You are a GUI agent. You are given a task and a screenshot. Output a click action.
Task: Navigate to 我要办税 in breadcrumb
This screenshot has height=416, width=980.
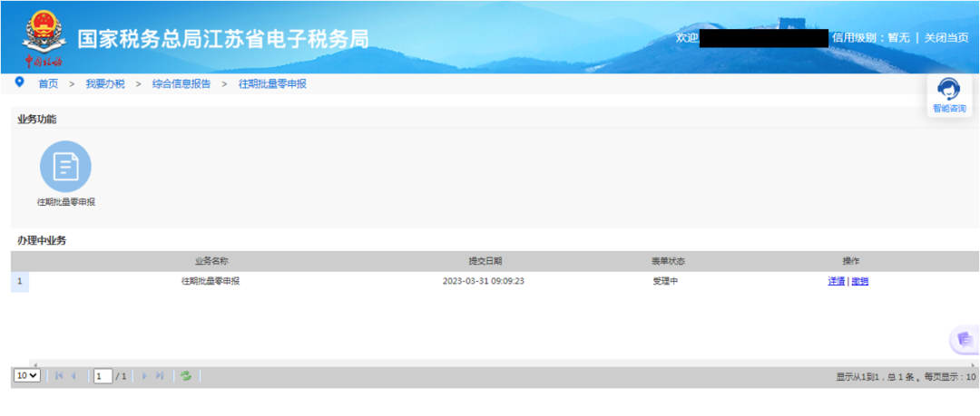point(105,83)
